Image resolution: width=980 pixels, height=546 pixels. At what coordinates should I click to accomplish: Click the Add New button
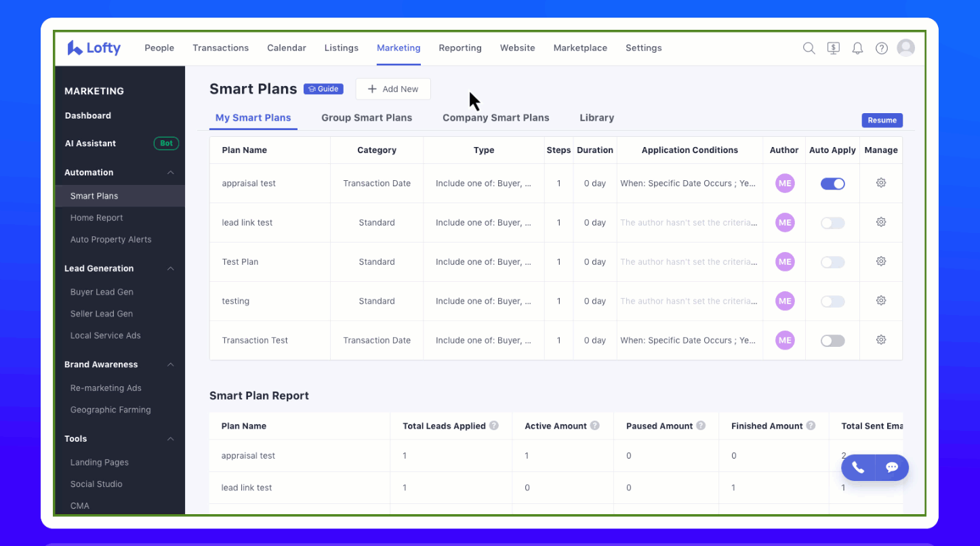393,89
